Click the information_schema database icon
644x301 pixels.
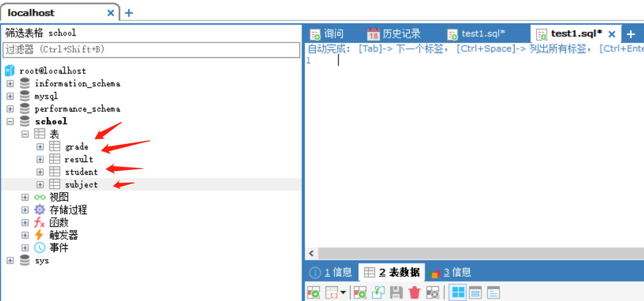[25, 83]
